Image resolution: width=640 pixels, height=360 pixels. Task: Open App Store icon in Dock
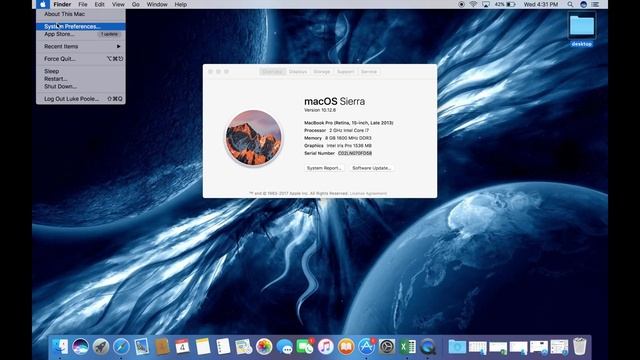click(x=366, y=347)
